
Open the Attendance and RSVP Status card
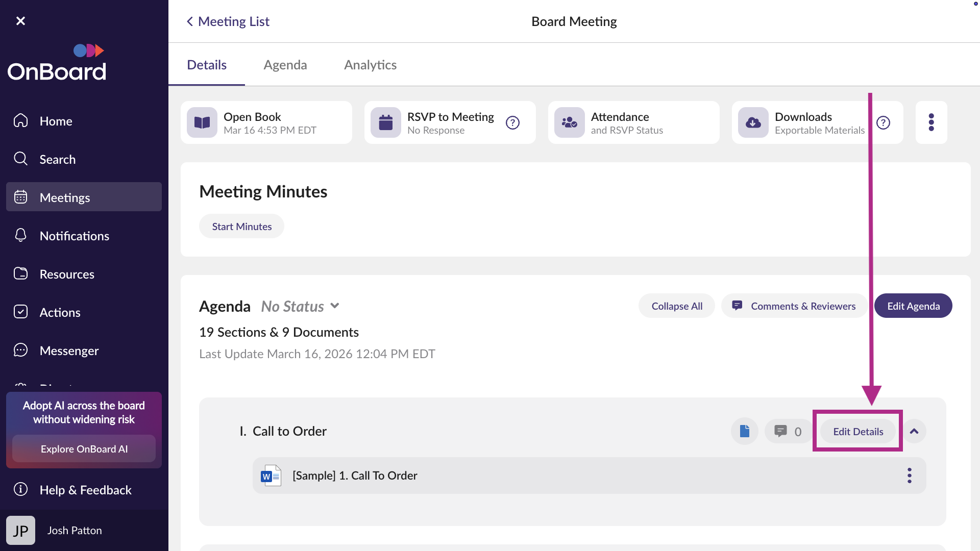pyautogui.click(x=633, y=122)
